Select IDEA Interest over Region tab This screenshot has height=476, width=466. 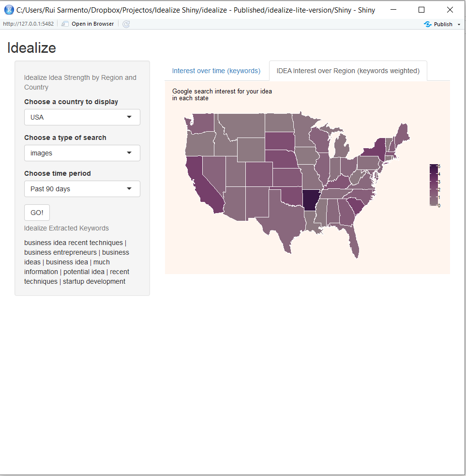coord(347,71)
